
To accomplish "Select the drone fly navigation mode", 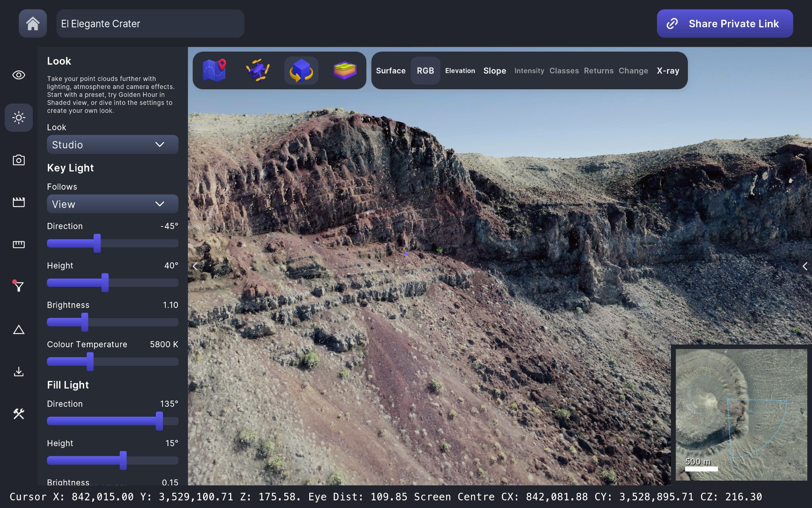I will (x=258, y=70).
